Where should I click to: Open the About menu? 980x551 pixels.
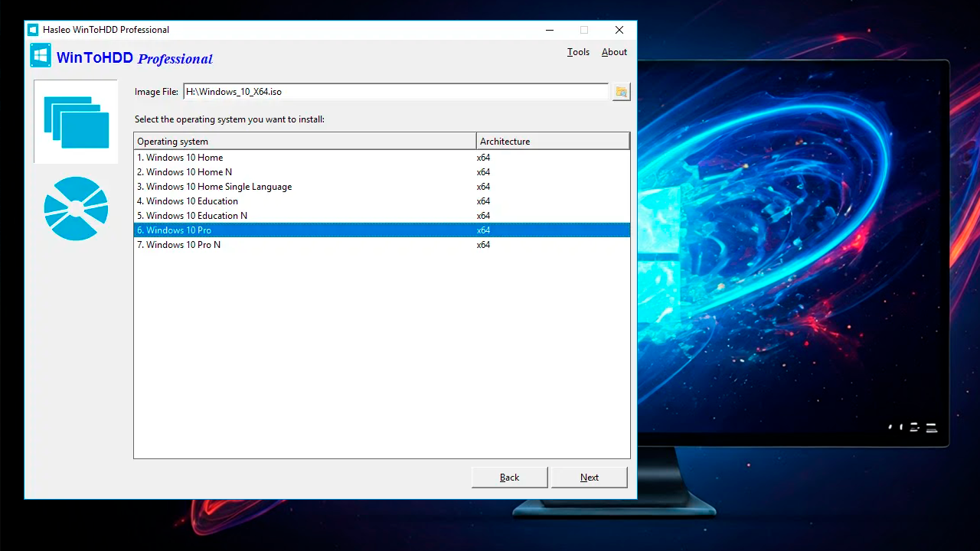coord(614,52)
